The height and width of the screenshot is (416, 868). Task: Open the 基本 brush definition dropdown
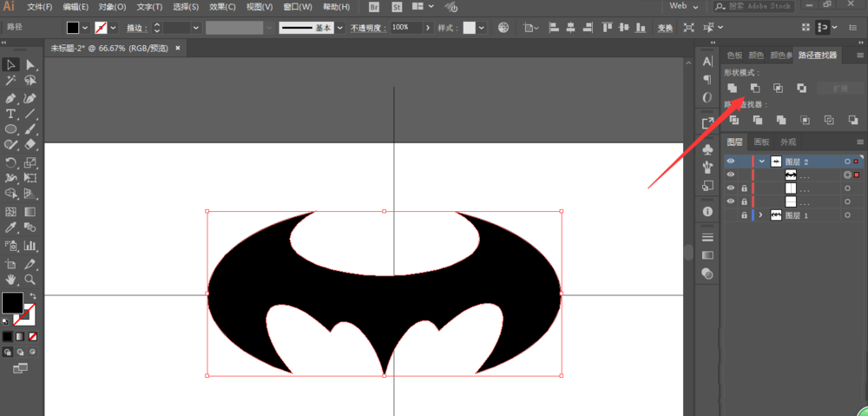point(340,27)
